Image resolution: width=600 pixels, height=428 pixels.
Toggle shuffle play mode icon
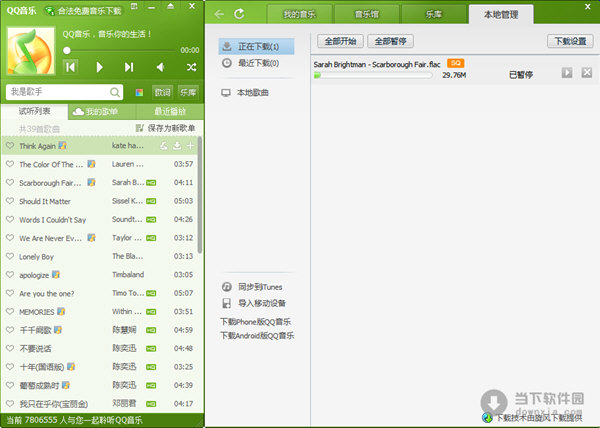[x=191, y=67]
